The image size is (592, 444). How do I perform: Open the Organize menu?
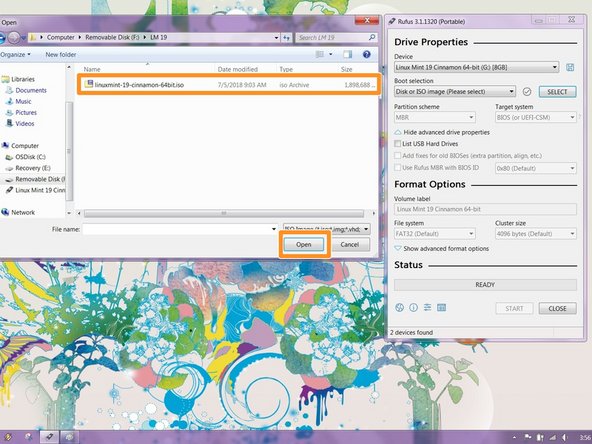(15, 55)
